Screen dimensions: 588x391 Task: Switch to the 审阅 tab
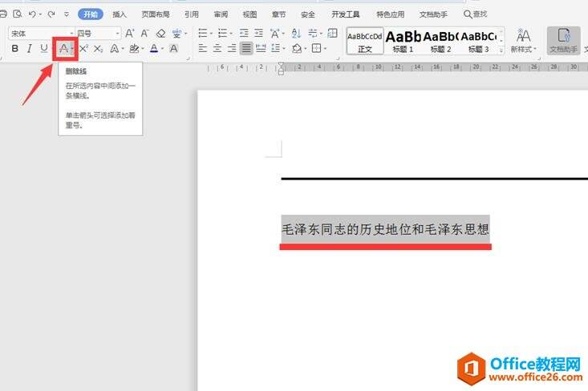point(221,14)
